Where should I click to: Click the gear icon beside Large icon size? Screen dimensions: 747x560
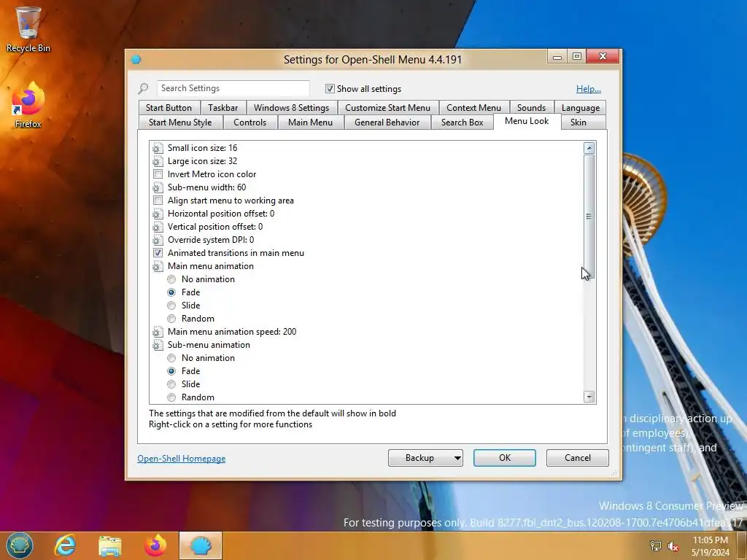point(158,161)
